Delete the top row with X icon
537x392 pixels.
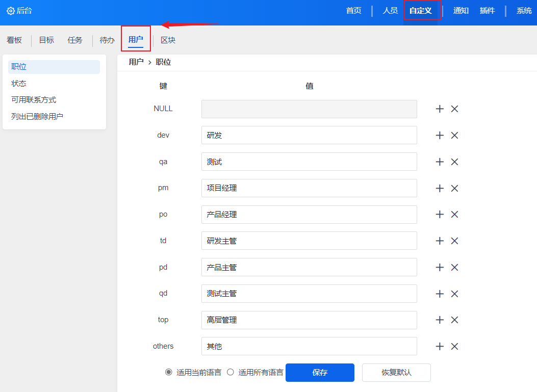point(454,320)
